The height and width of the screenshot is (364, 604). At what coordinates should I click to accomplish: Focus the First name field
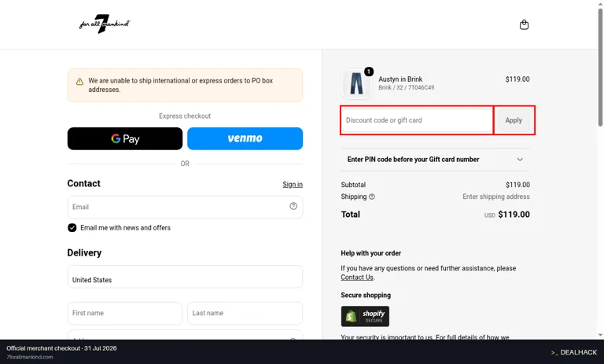tap(125, 313)
